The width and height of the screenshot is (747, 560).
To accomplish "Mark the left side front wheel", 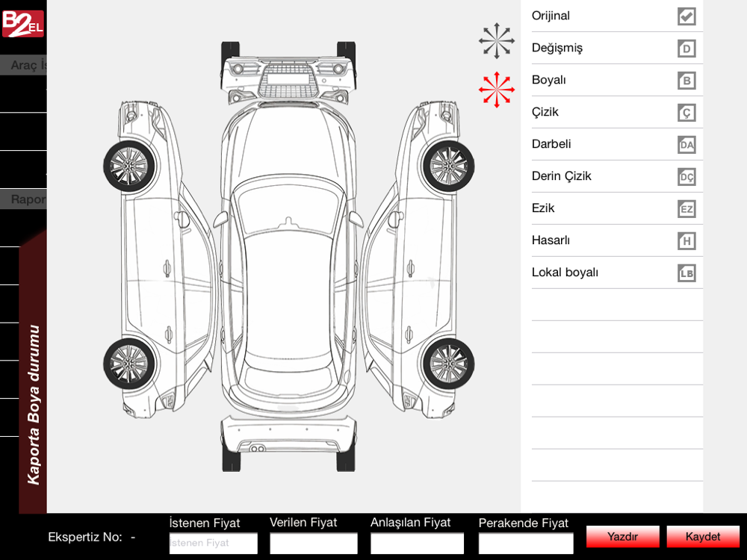I will pyautogui.click(x=129, y=167).
